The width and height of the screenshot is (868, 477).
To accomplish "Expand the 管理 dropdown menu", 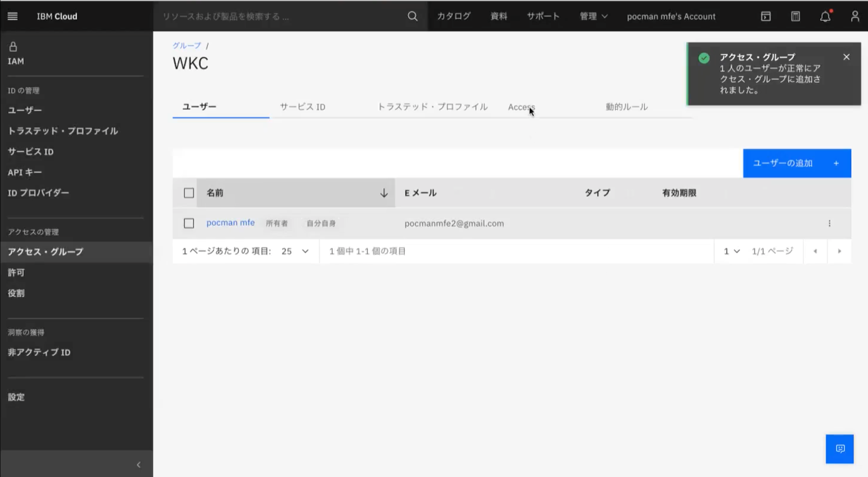I will pyautogui.click(x=593, y=16).
